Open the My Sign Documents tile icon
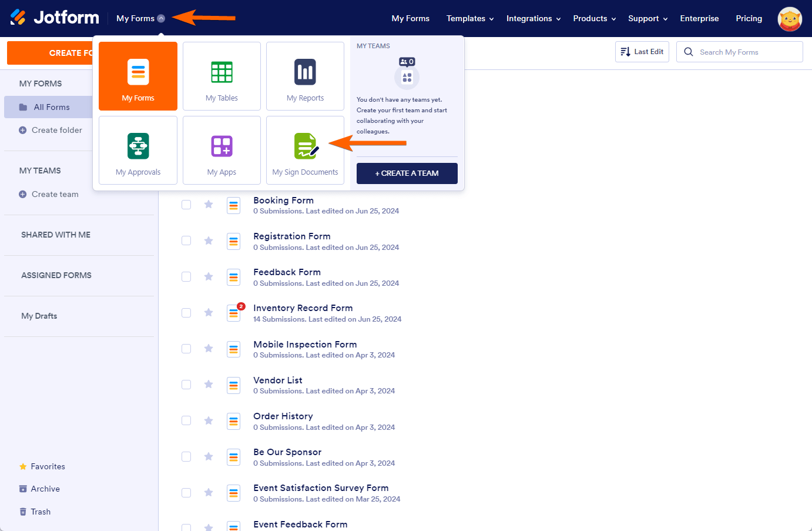 pyautogui.click(x=306, y=146)
